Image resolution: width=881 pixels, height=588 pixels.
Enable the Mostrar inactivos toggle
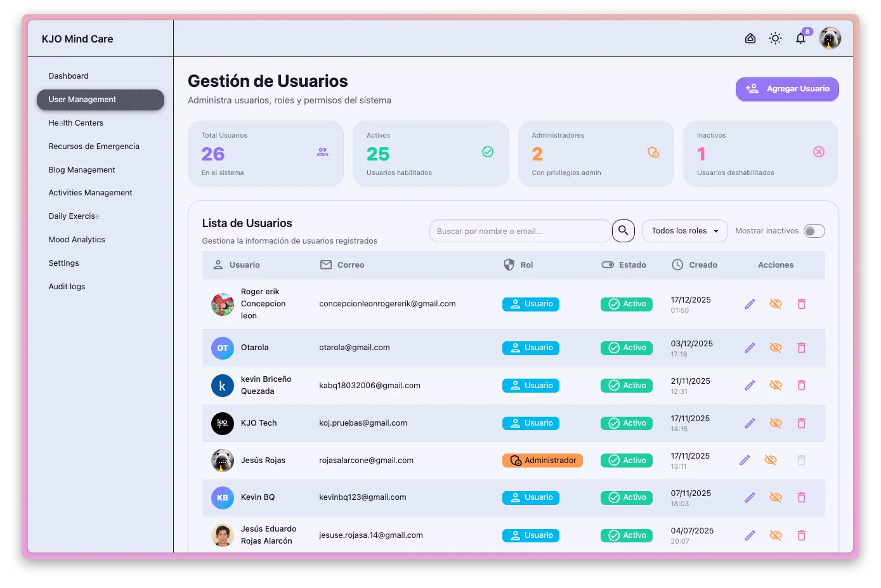pos(814,231)
